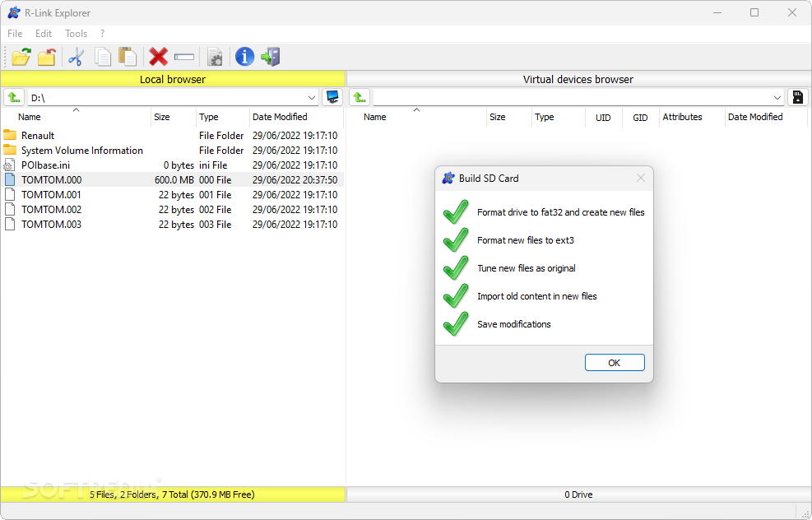Click the TOMTOM.003 file icon
Screen dimensions: 812x520
coord(10,225)
